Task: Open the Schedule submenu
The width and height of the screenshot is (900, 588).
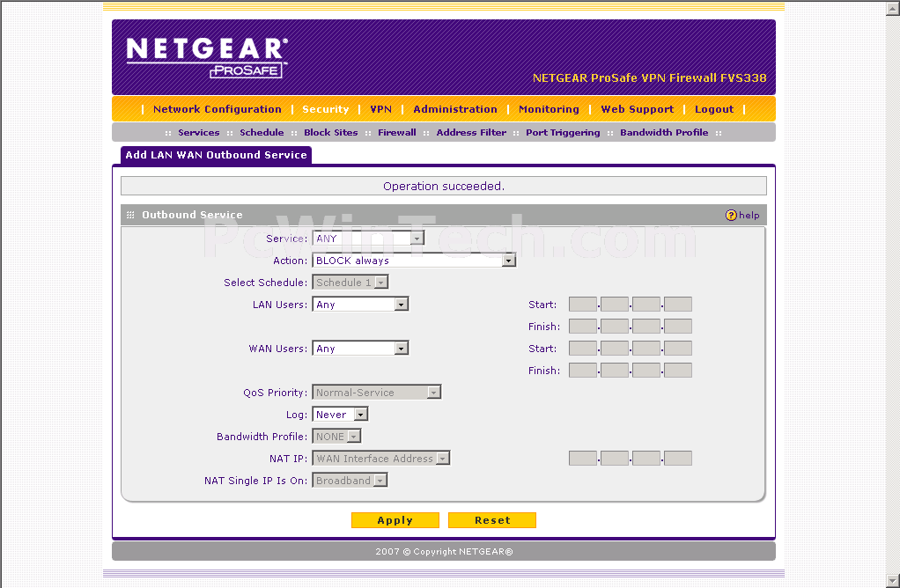Action: click(x=262, y=133)
